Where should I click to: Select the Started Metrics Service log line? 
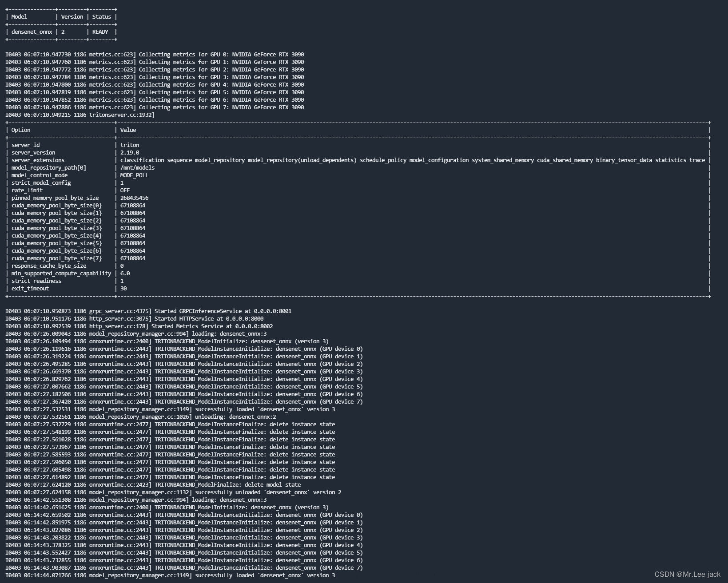[x=139, y=326]
